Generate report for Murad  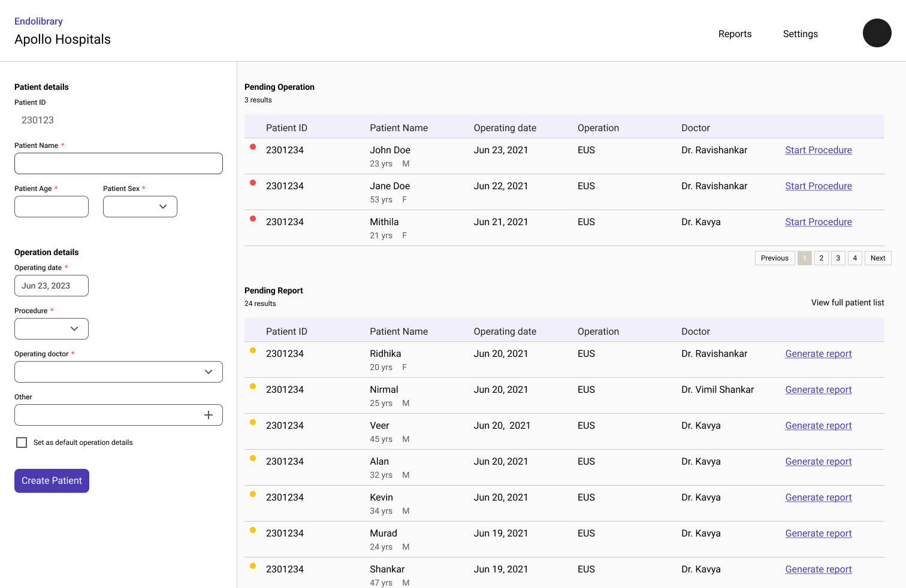pos(819,534)
